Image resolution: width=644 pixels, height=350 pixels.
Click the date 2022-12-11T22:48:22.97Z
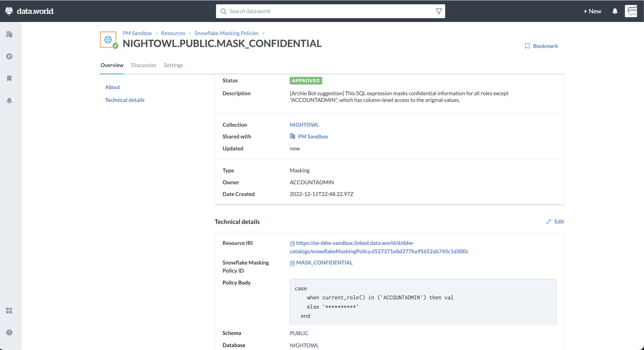point(322,194)
